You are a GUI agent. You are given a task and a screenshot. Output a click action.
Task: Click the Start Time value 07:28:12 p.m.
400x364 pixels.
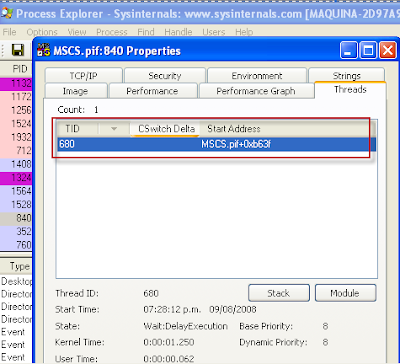[x=172, y=309]
